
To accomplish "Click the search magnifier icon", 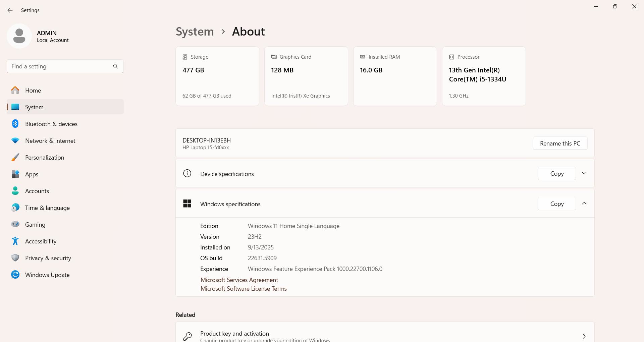I will [115, 66].
